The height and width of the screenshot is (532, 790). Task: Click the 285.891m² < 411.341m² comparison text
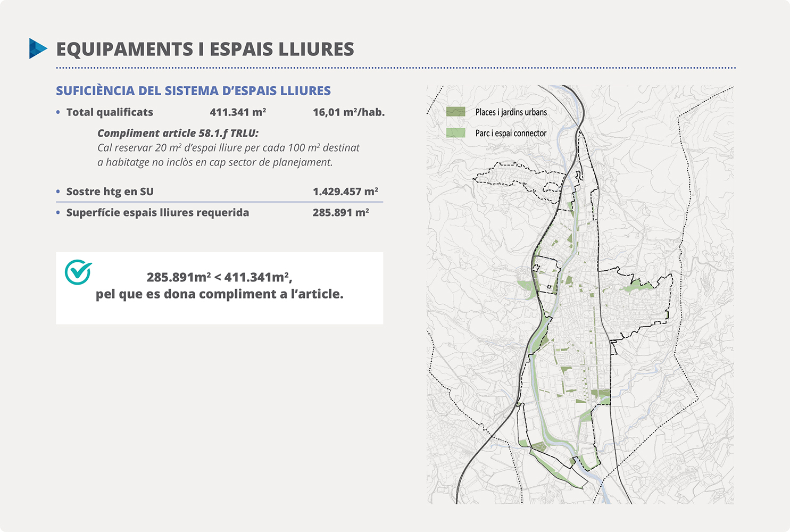pyautogui.click(x=219, y=277)
